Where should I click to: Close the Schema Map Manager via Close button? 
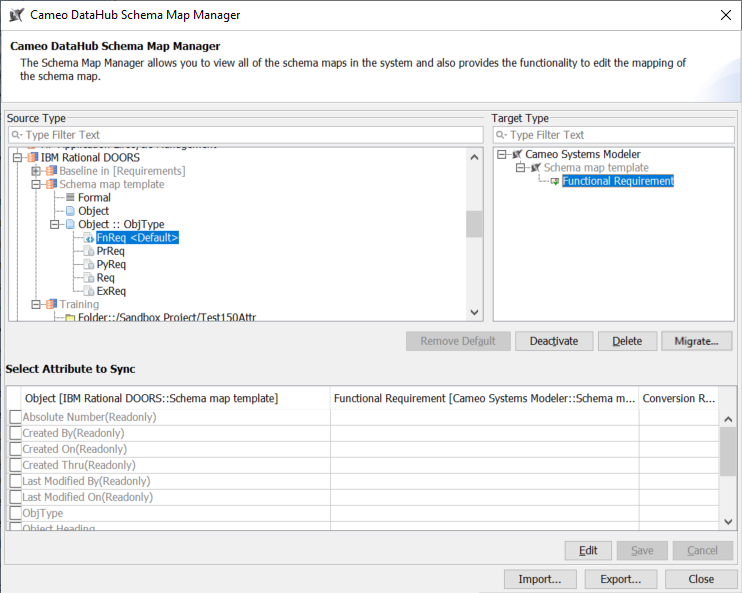point(701,579)
